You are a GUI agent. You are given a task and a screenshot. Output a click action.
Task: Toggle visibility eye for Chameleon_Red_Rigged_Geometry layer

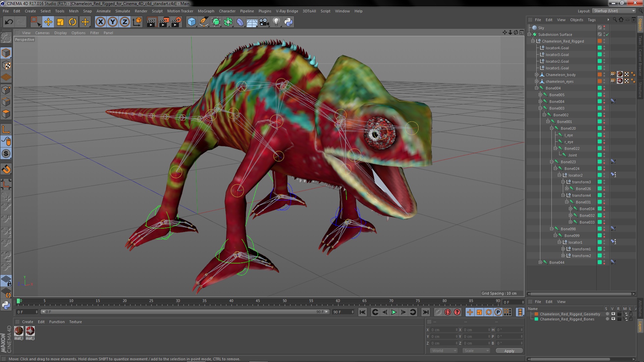pyautogui.click(x=613, y=314)
